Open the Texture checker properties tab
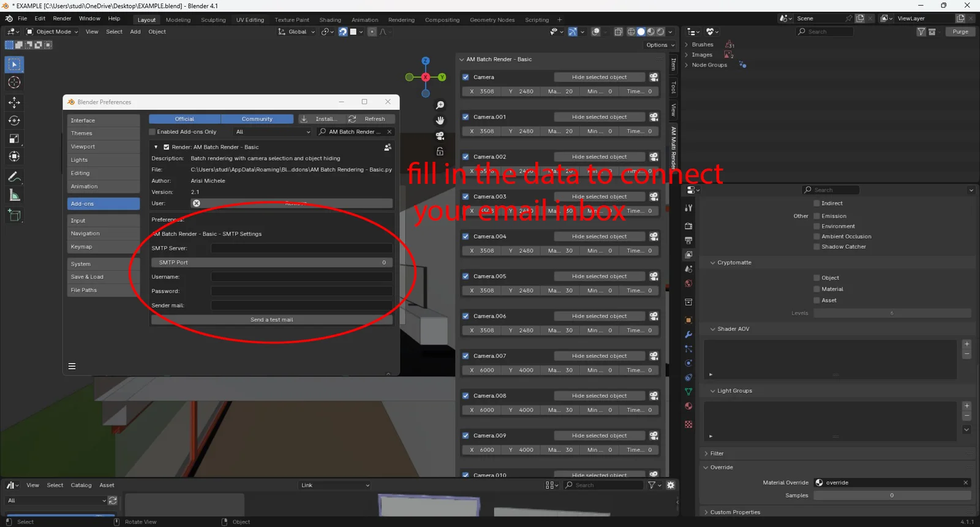This screenshot has height=527, width=980. (x=688, y=424)
